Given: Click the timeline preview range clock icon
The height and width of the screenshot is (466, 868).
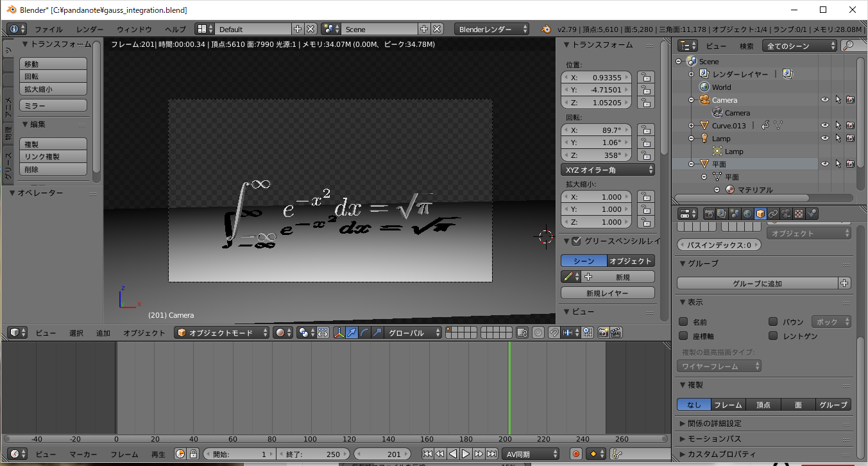Looking at the screenshot, I should point(180,454).
